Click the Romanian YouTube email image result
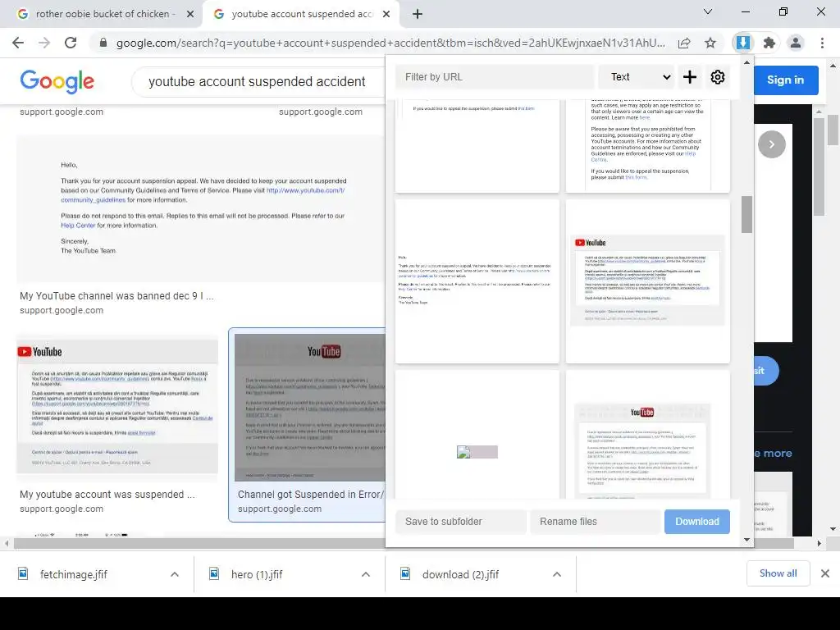 (117, 407)
